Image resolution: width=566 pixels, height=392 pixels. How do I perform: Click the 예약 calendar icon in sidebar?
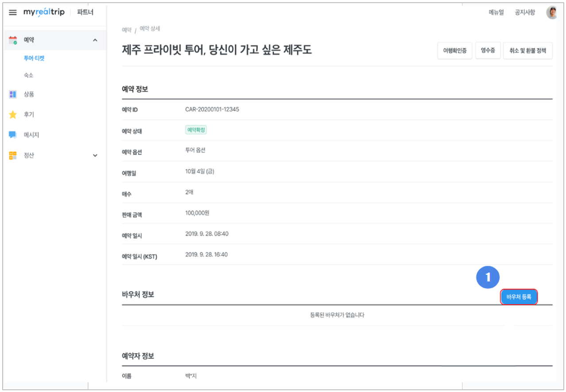tap(13, 40)
